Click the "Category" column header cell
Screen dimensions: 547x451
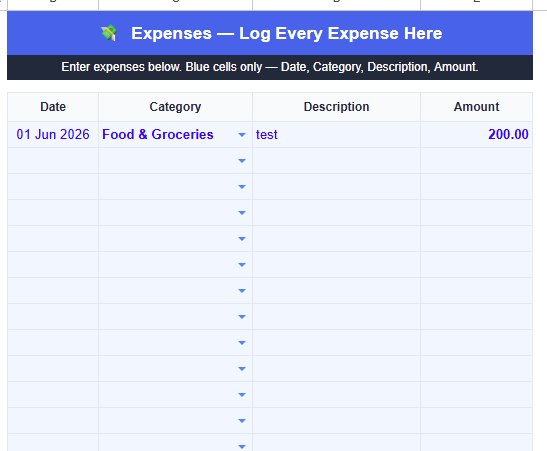[175, 107]
